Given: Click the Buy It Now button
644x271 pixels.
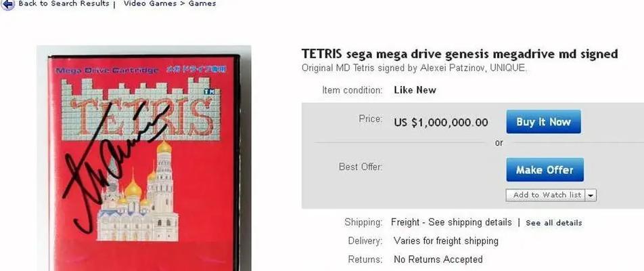Looking at the screenshot, I should click(x=543, y=122).
